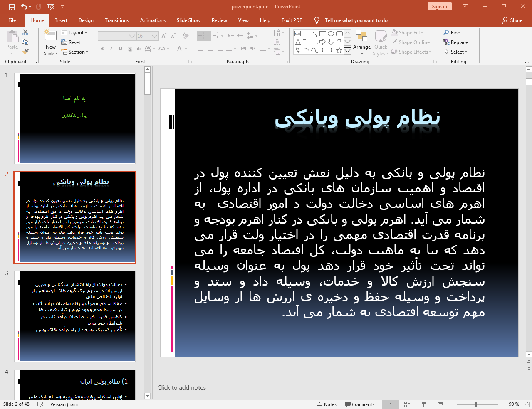Increase font size with the large A icon
The height and width of the screenshot is (409, 532).
coord(164,36)
